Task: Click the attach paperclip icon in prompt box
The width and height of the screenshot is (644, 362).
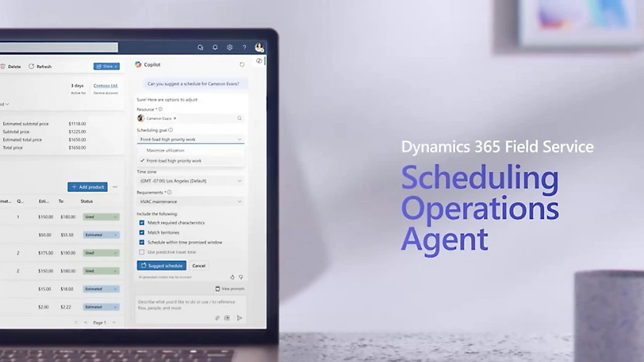Action: [218, 318]
